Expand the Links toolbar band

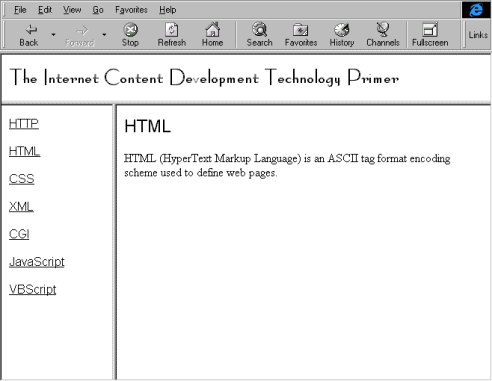tap(478, 35)
